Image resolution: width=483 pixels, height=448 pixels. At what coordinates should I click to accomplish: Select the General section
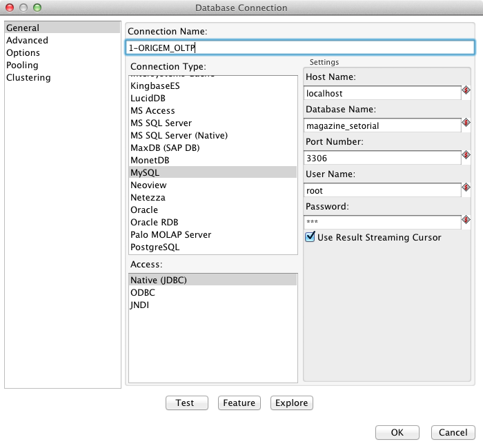tap(63, 28)
